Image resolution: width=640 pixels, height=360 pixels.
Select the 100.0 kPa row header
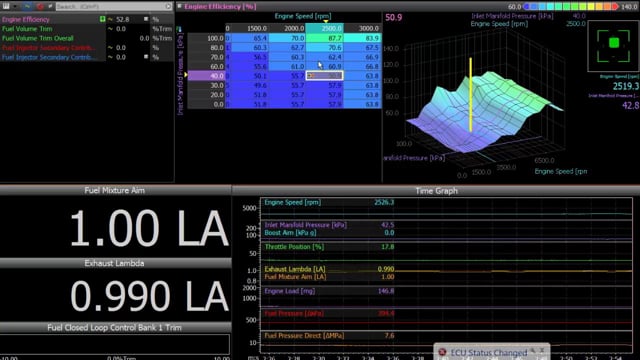[207, 38]
